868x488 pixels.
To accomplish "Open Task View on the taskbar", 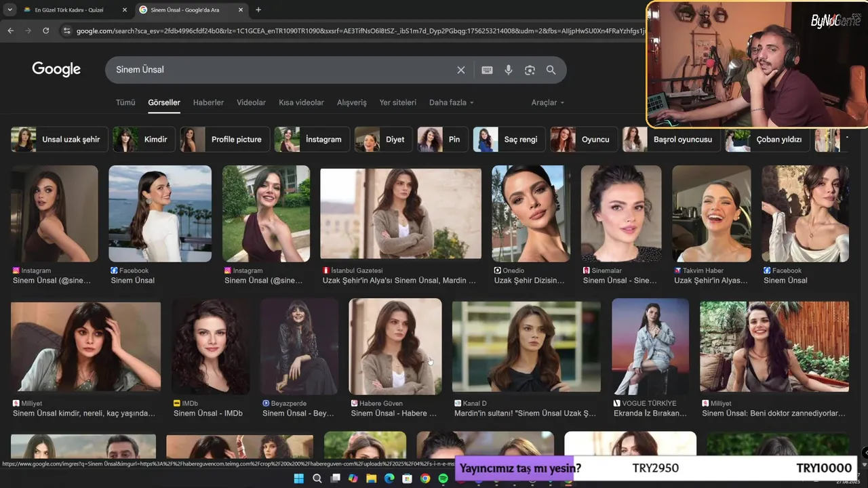I will 335,479.
